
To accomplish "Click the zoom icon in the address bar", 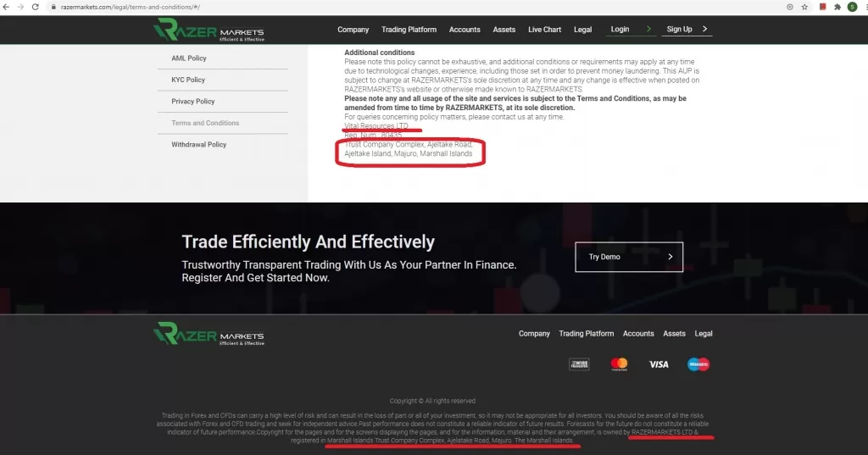I will click(790, 7).
